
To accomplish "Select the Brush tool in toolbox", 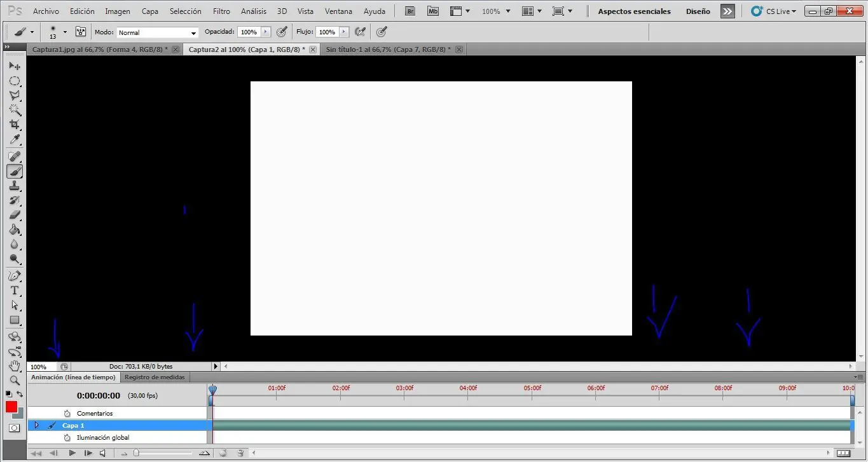I will 14,171.
